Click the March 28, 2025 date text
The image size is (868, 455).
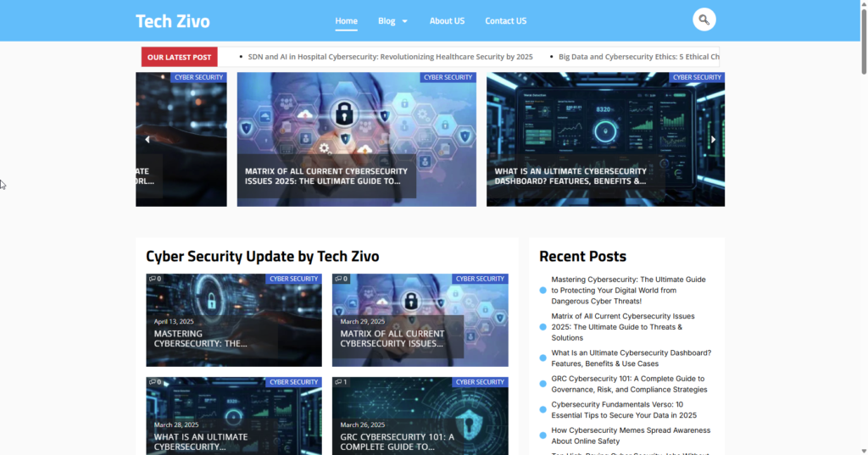pyautogui.click(x=176, y=425)
